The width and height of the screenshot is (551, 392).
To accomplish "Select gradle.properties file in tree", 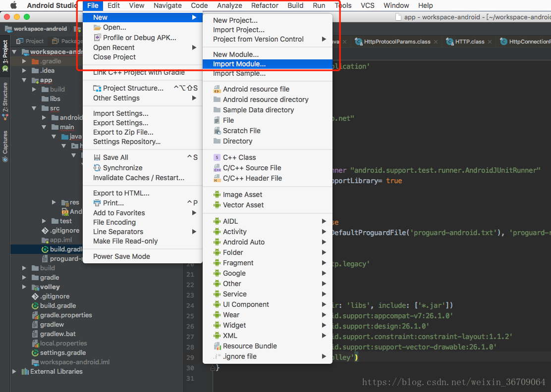I will click(66, 315).
